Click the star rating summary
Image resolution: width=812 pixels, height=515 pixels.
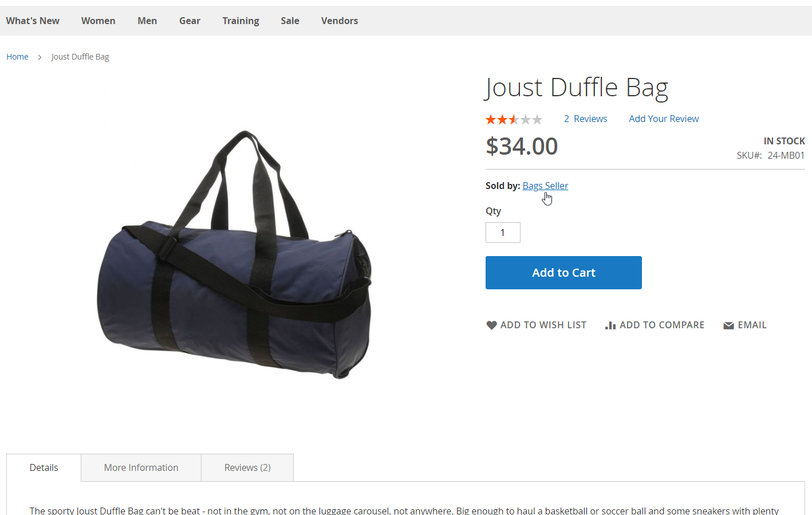click(x=514, y=119)
